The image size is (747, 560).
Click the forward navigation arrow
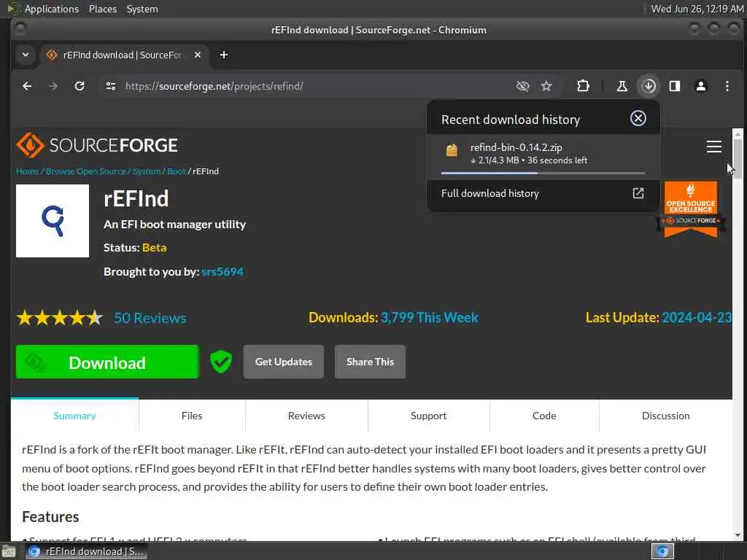(x=53, y=86)
